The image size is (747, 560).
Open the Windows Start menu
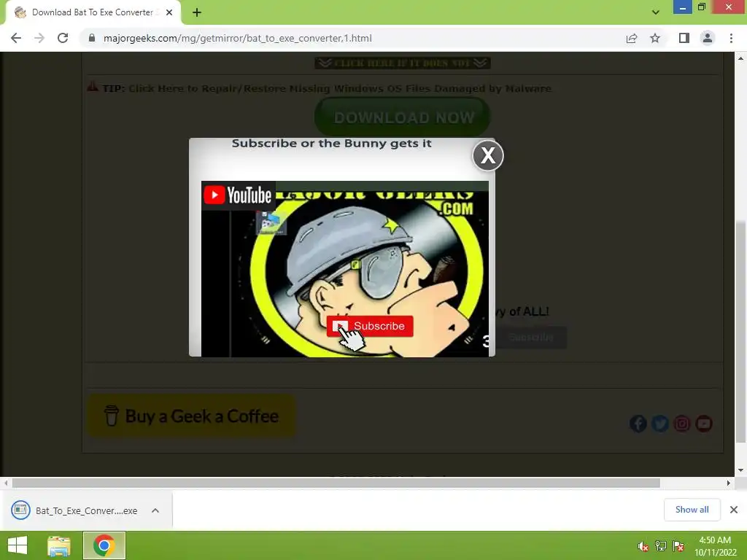pyautogui.click(x=18, y=545)
